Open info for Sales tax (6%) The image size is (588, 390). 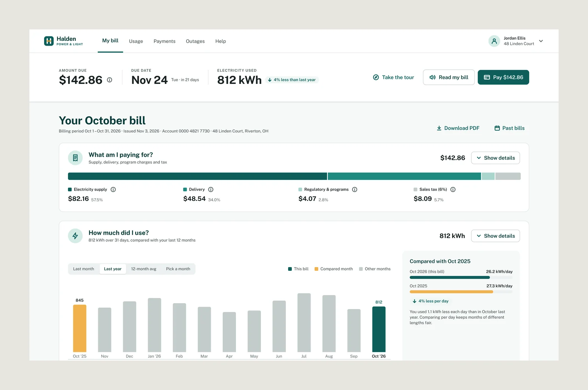453,189
